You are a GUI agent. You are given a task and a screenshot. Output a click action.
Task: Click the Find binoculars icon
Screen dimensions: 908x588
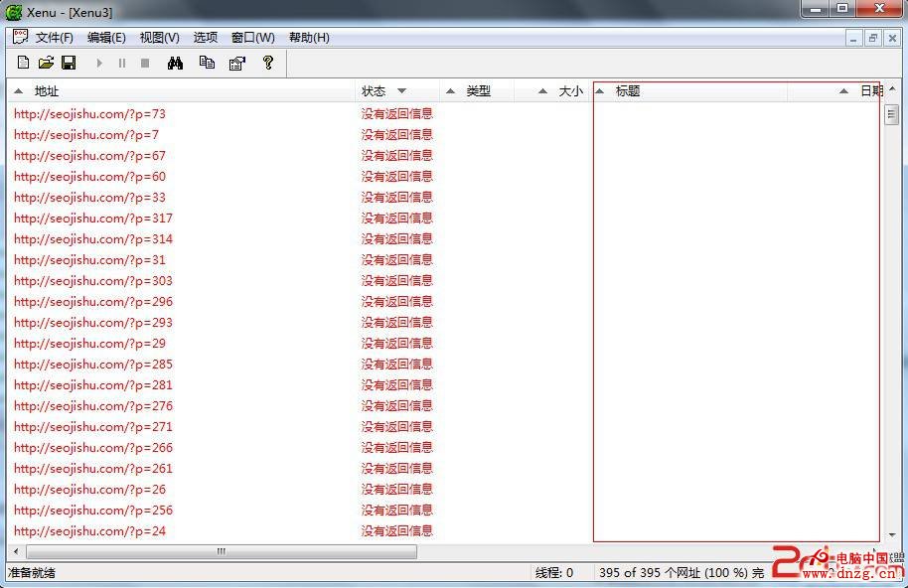click(x=176, y=63)
